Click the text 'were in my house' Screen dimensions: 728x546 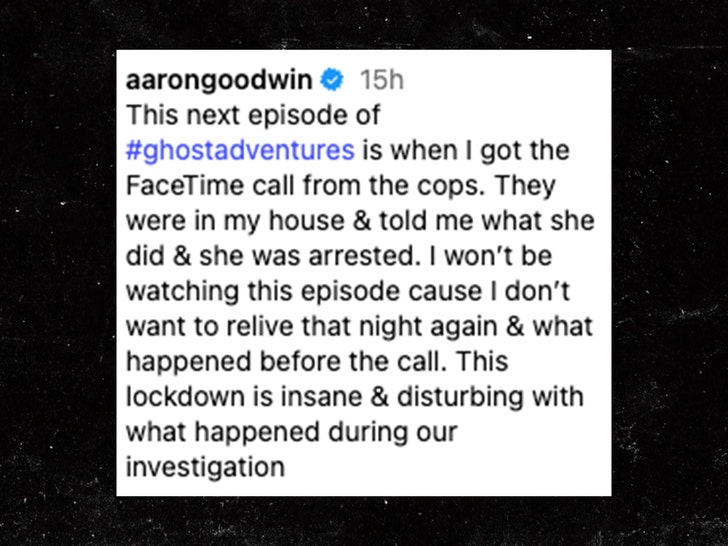(235, 221)
